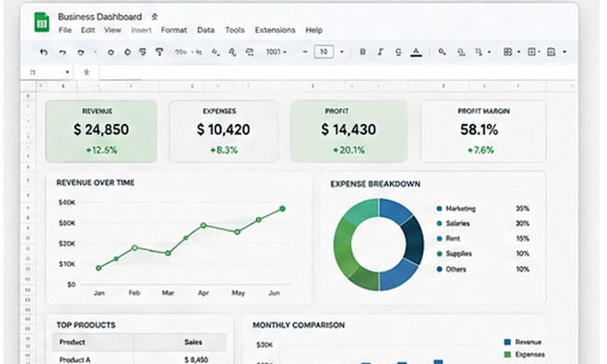Toggle bold formatting with the B icon
Screen dimensions: 607x364
[x=362, y=52]
